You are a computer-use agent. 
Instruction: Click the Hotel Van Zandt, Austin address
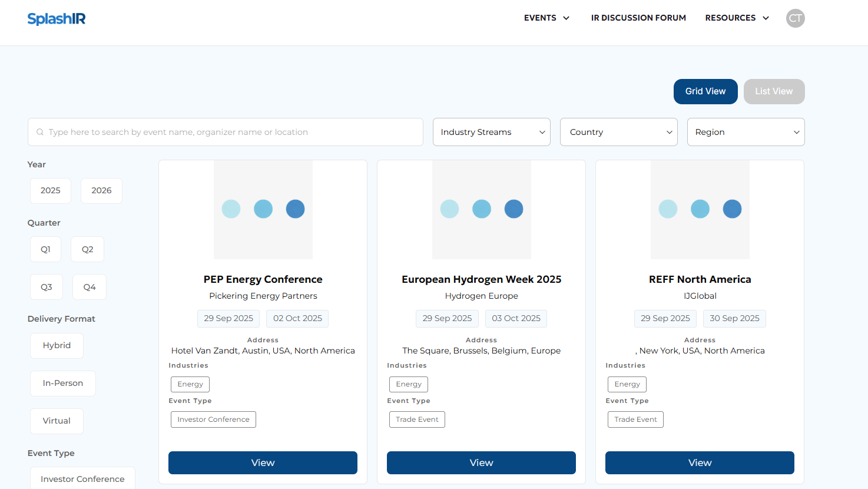pos(263,351)
